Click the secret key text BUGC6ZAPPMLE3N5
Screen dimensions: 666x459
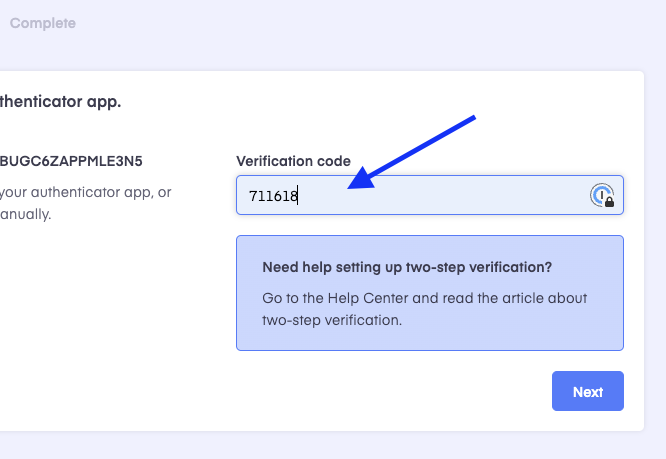point(71,161)
